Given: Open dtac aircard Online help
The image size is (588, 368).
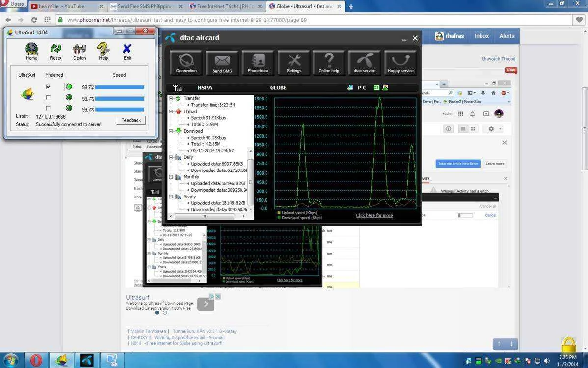Looking at the screenshot, I should tap(328, 63).
